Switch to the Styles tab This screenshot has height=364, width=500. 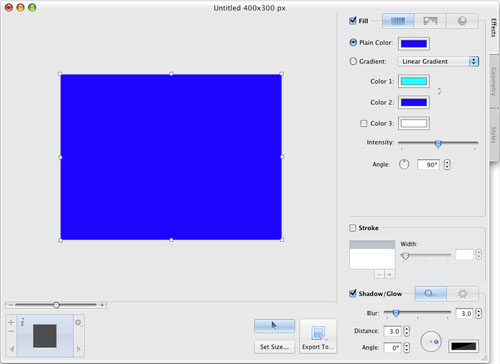click(x=494, y=135)
